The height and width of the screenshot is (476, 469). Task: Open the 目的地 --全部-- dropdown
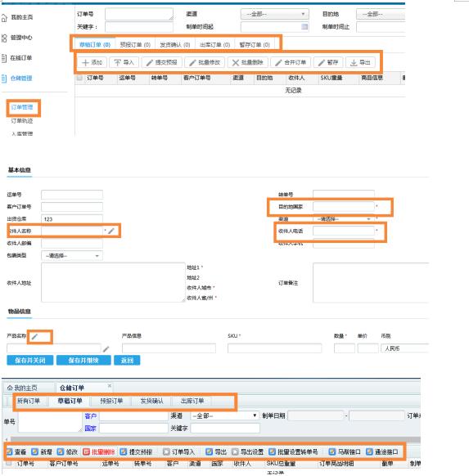pos(381,14)
